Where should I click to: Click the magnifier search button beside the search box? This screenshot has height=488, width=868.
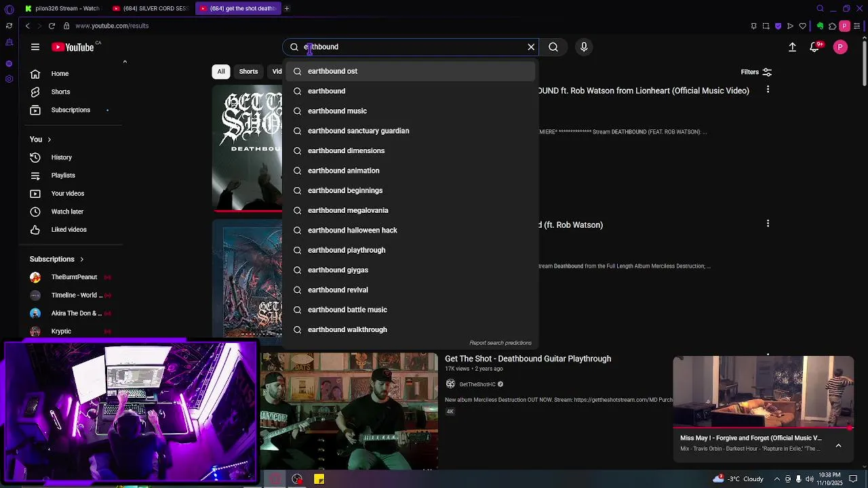[553, 47]
